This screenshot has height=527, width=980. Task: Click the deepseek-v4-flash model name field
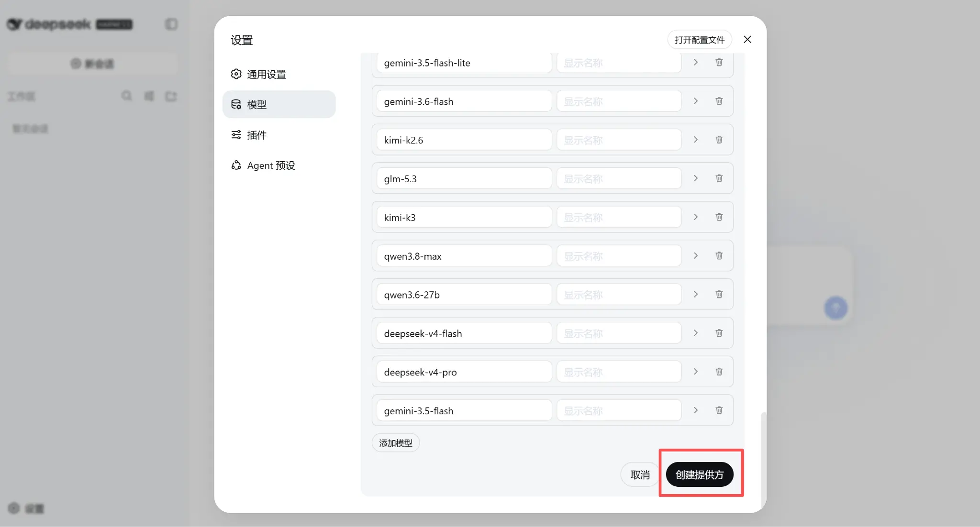tap(464, 333)
